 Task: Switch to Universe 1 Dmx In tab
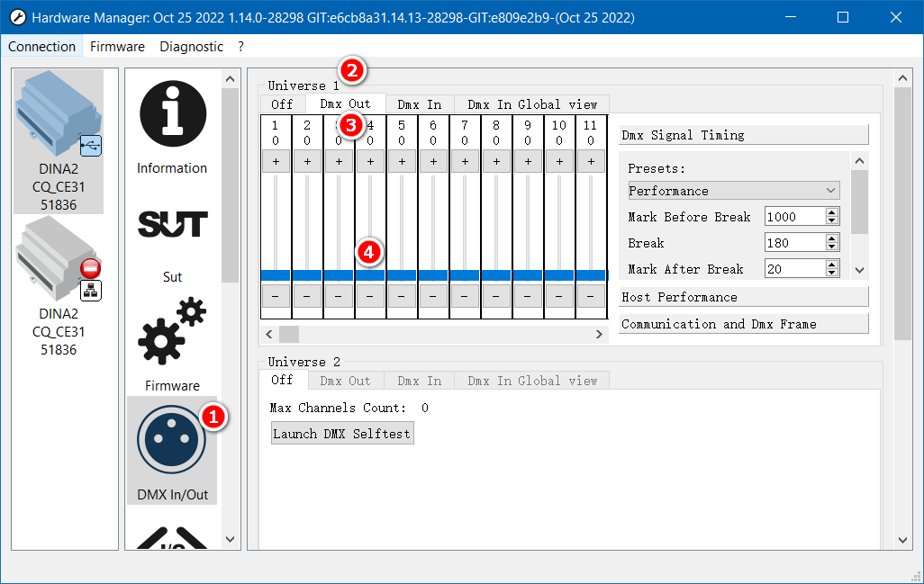coord(419,104)
